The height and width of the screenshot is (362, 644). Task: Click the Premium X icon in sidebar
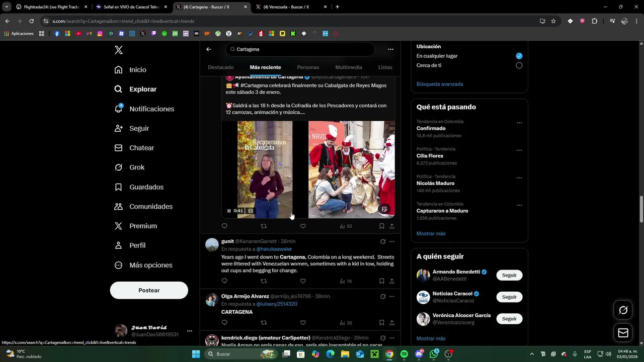click(x=119, y=226)
